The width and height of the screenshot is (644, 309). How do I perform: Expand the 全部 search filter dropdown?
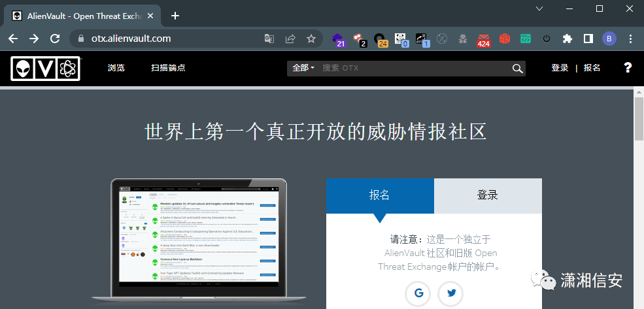pos(303,68)
